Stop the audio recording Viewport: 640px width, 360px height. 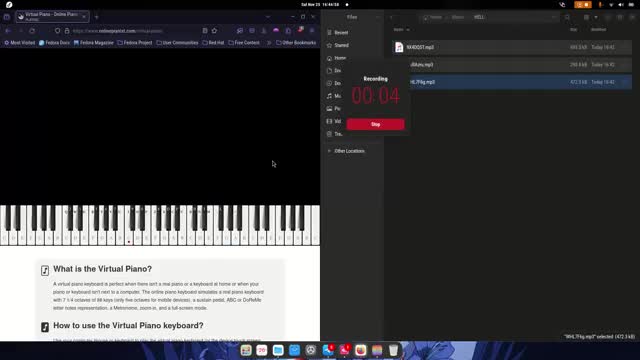376,124
